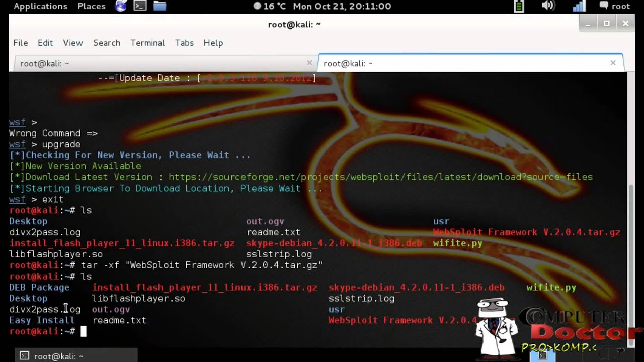Click the 'DEB Package' directory name
The width and height of the screenshot is (644, 362).
click(39, 288)
